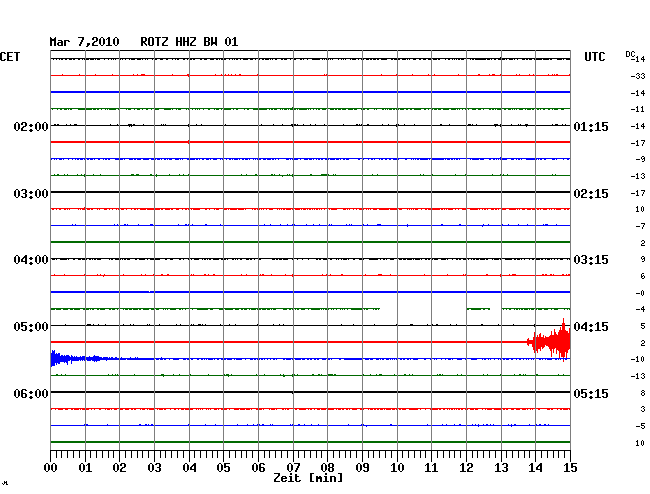Click the station label "ROTZ HHZ BW 01"
This screenshot has width=650, height=494.
click(x=189, y=42)
